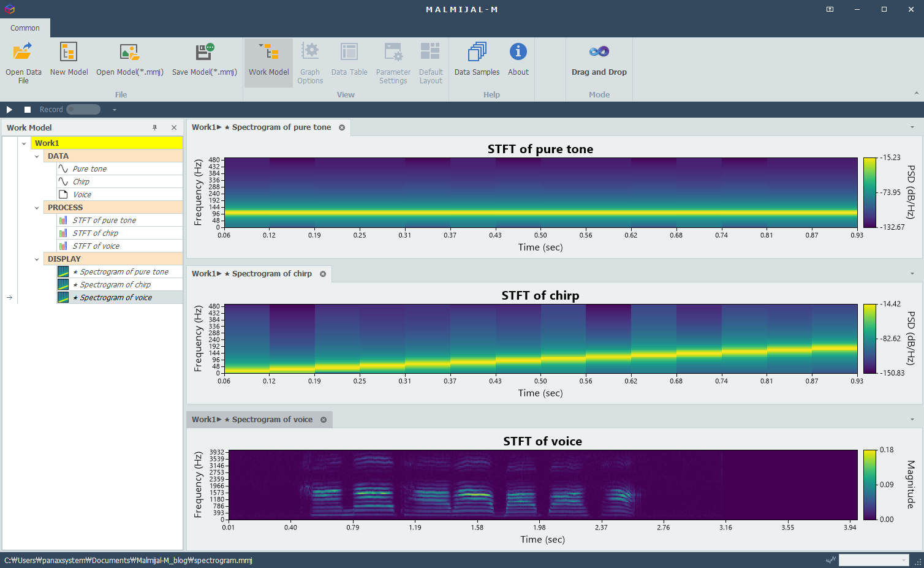Select the Pure tone data item
The image size is (924, 568).
pyautogui.click(x=119, y=169)
